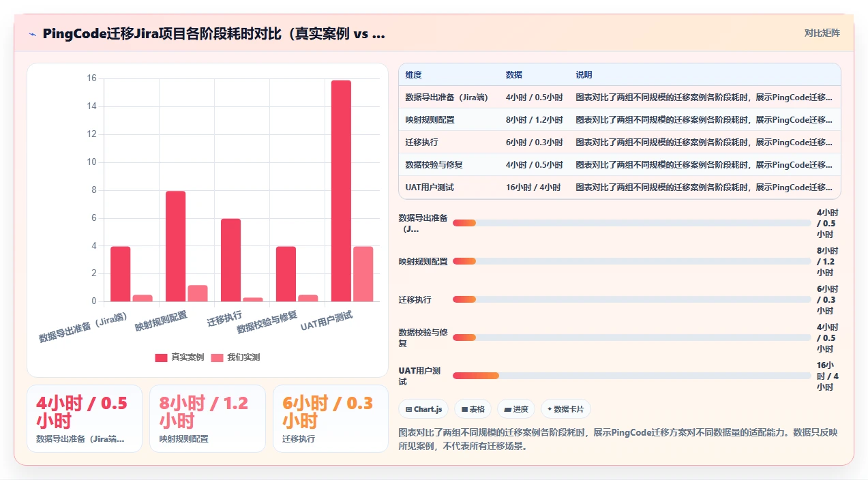
Task: Click the 迁移执行 progress bar
Action: coord(632,299)
